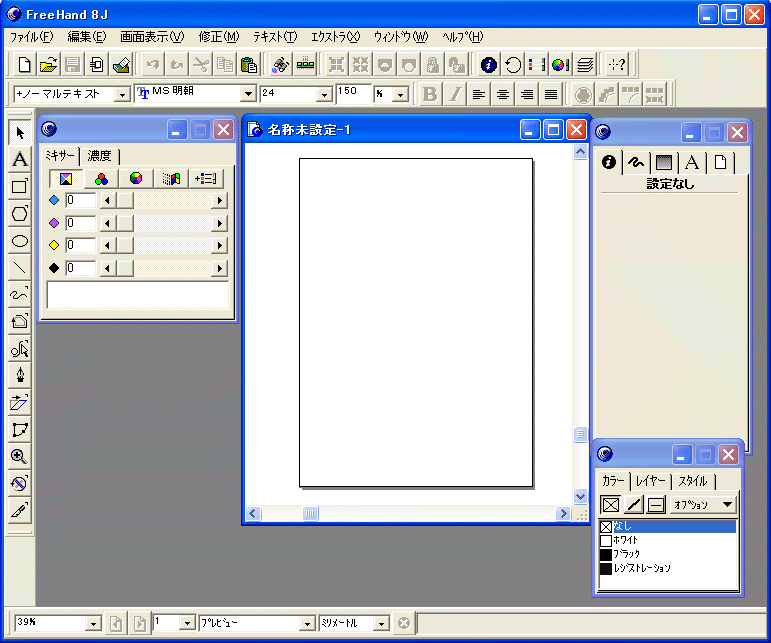771x643 pixels.
Task: Click the 濃度 tab in mixer panel
Action: tap(100, 156)
